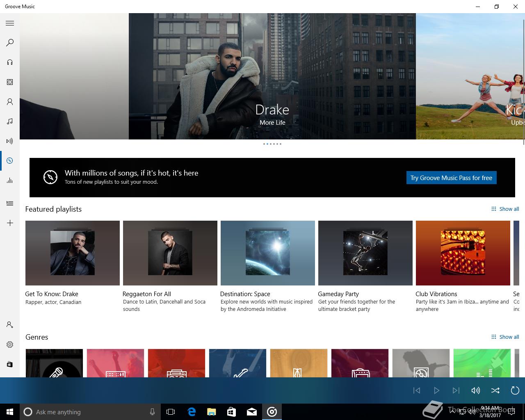Open the Songs note icon
The height and width of the screenshot is (420, 525).
(x=10, y=121)
